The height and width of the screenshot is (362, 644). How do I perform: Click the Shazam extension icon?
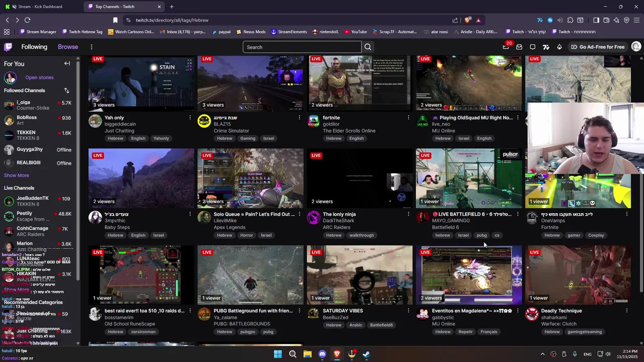[x=550, y=20]
